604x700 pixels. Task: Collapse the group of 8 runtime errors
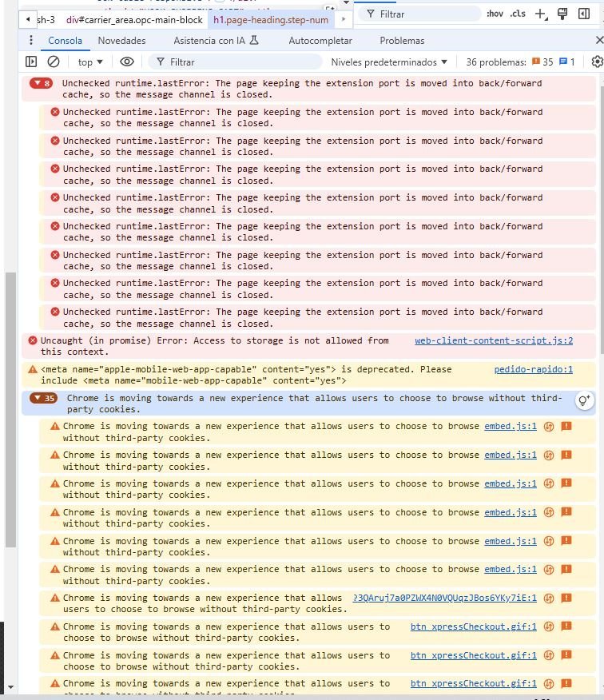41,83
